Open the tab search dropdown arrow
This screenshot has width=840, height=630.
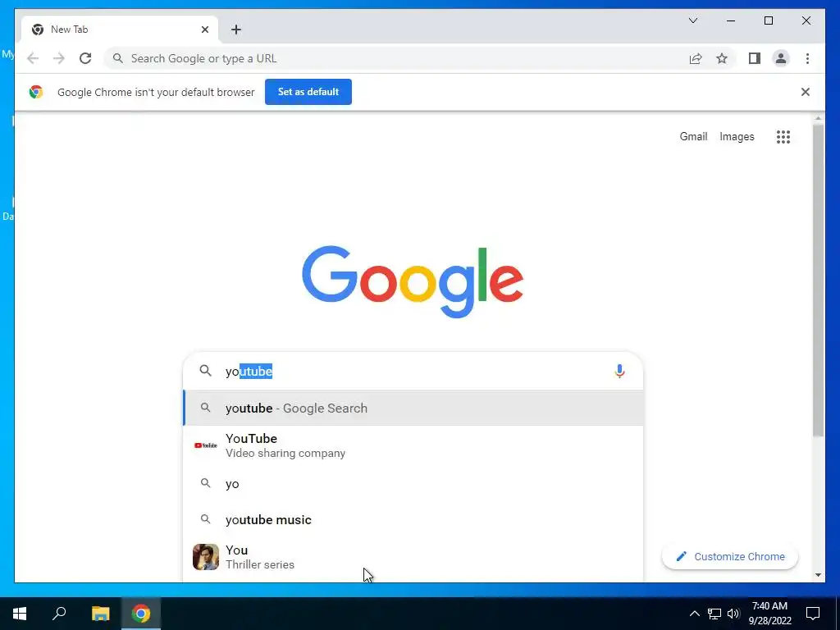pyautogui.click(x=692, y=21)
